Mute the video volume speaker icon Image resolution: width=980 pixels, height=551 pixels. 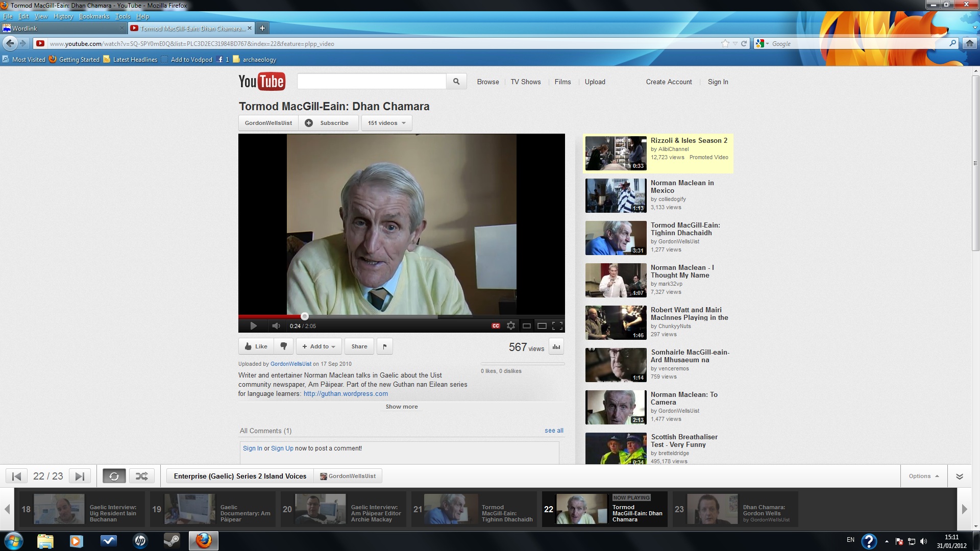(276, 326)
